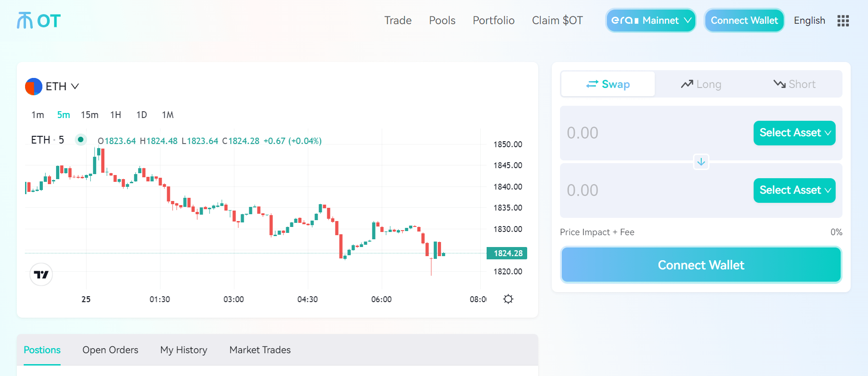Click the ETH token coin icon
This screenshot has height=376, width=868.
pos(33,87)
